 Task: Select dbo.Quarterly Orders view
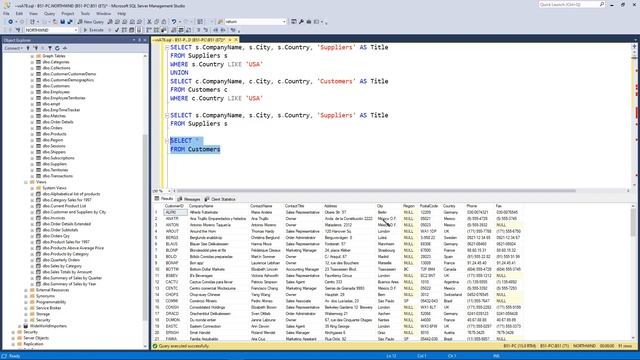click(x=61, y=260)
